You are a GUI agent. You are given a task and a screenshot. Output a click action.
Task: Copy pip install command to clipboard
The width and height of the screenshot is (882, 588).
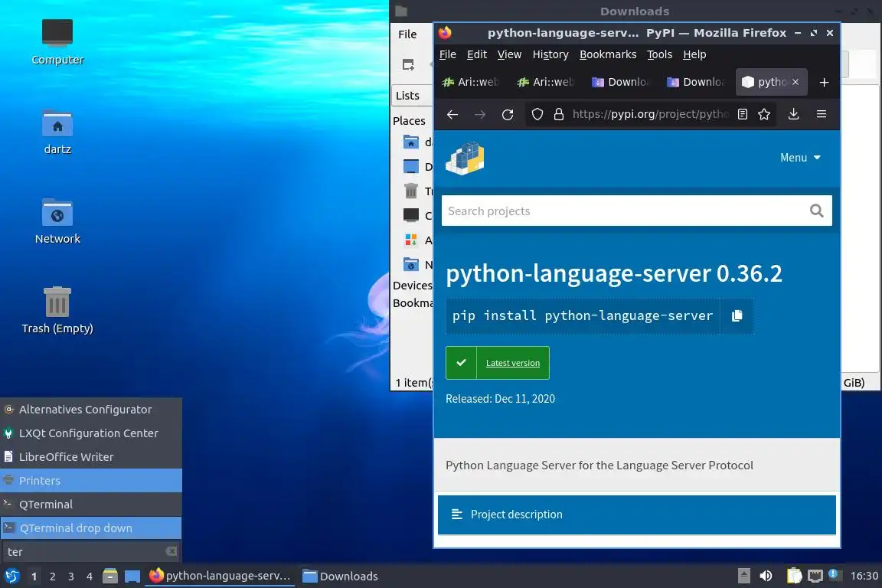[x=737, y=315]
